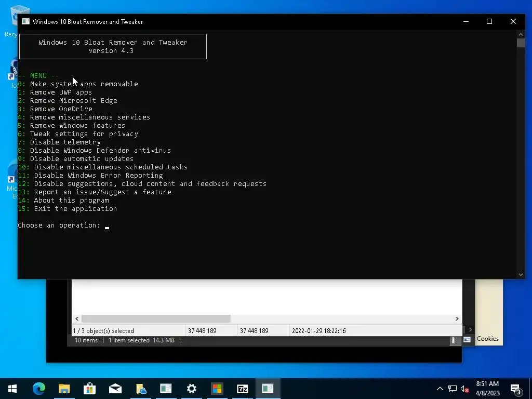Open the first console app taskbar icon beside Settings
The width and height of the screenshot is (532, 399).
(166, 389)
